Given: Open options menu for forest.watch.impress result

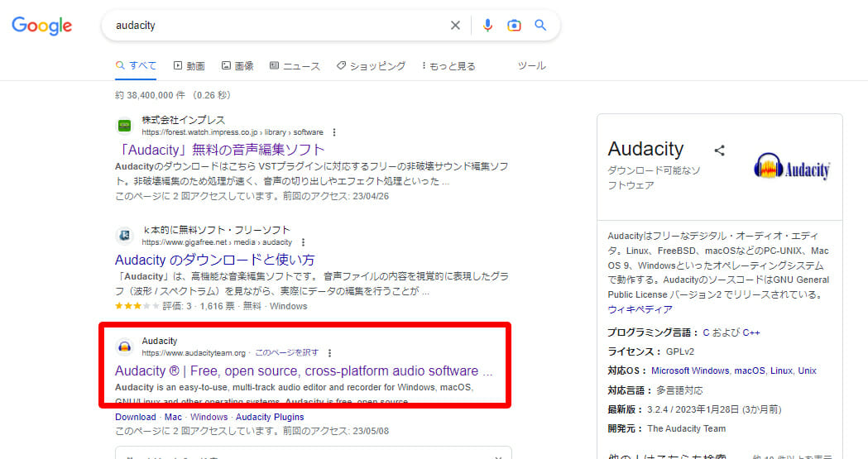Looking at the screenshot, I should point(333,132).
